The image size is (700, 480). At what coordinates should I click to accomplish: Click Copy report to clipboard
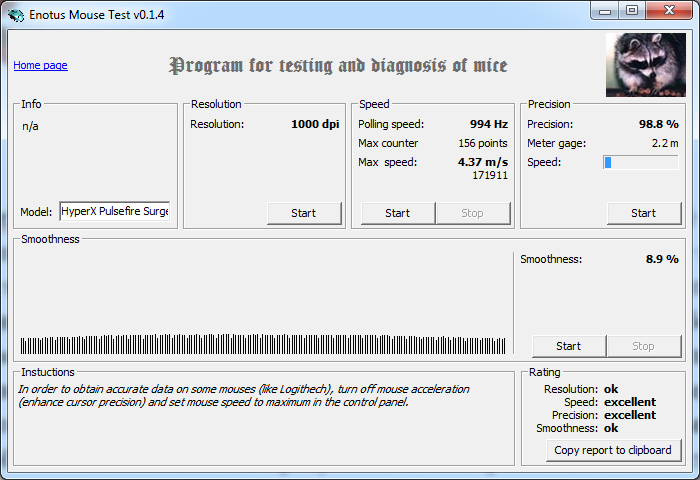coord(613,450)
